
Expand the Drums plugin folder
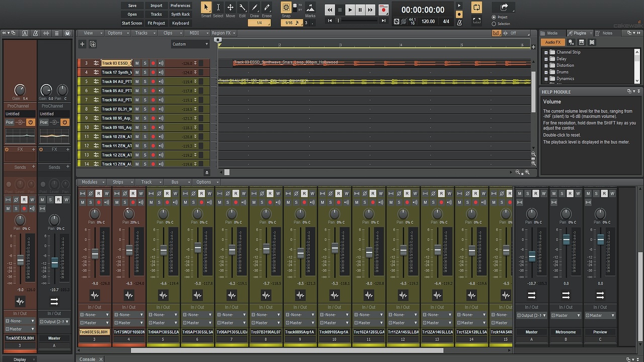point(546,72)
